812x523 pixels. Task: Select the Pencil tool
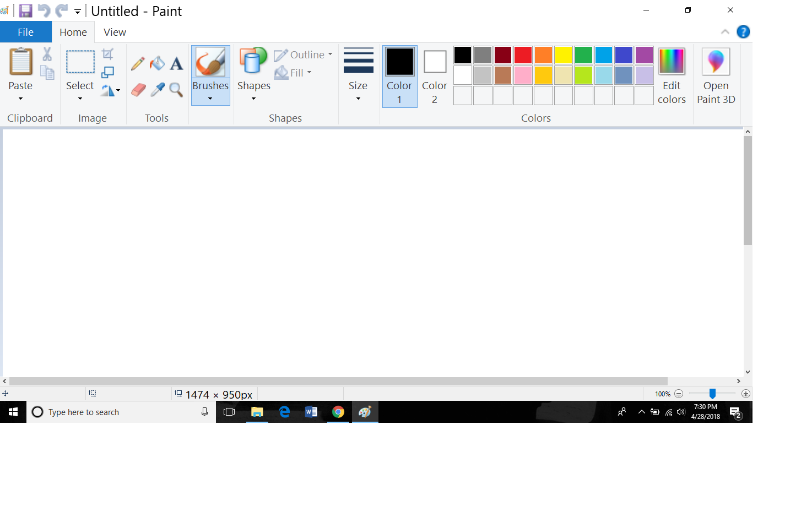tap(137, 63)
